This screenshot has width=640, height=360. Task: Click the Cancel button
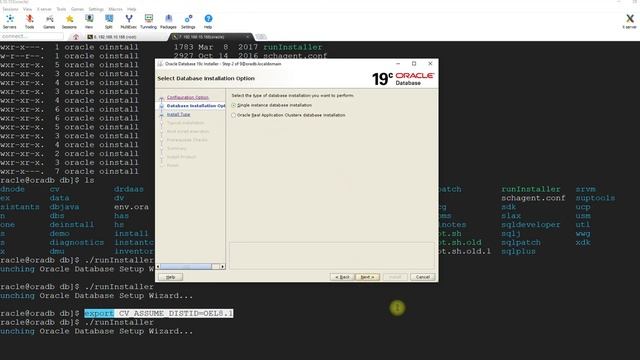[423, 277]
